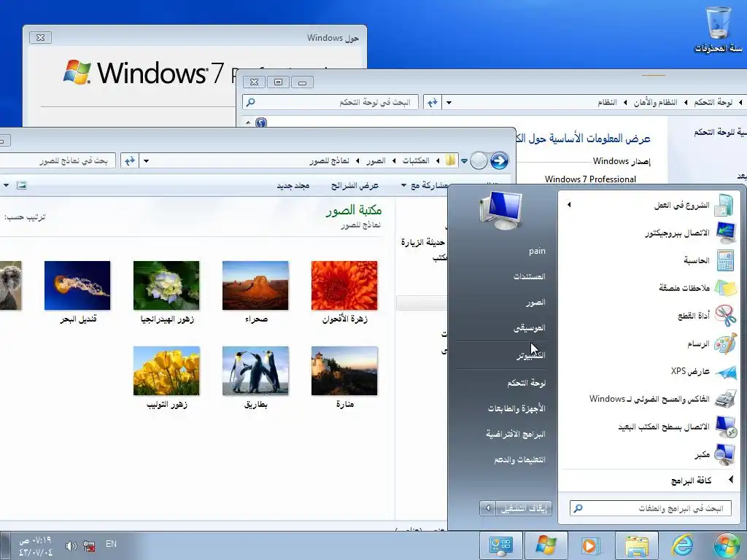Open Documents from the Start menu
This screenshot has width=747, height=560.
pyautogui.click(x=529, y=276)
